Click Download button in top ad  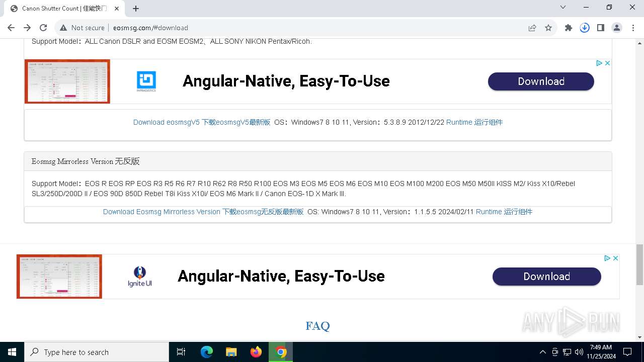[541, 81]
